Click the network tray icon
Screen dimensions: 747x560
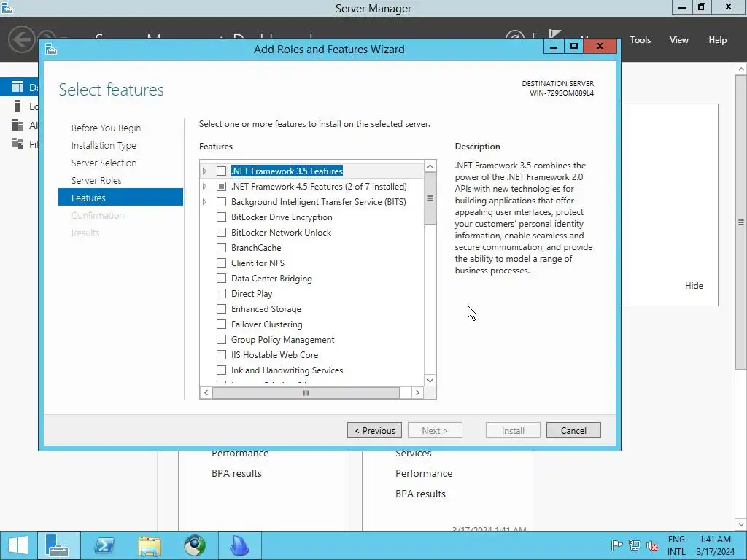click(x=634, y=545)
